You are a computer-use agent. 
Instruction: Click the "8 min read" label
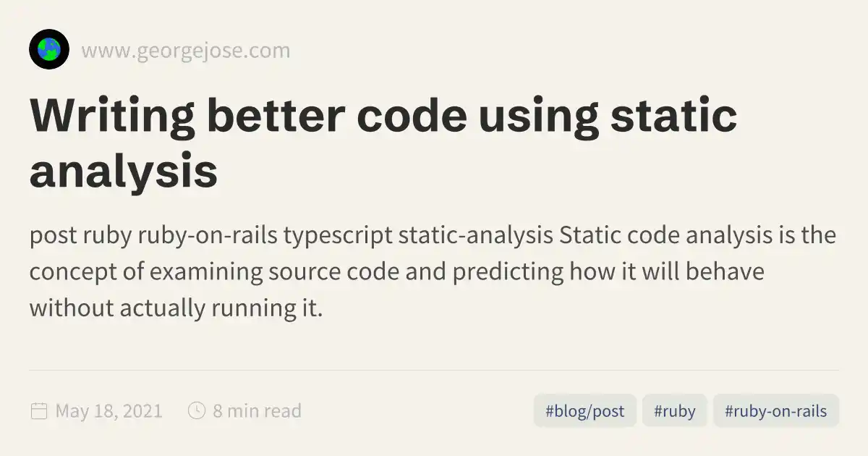257,411
